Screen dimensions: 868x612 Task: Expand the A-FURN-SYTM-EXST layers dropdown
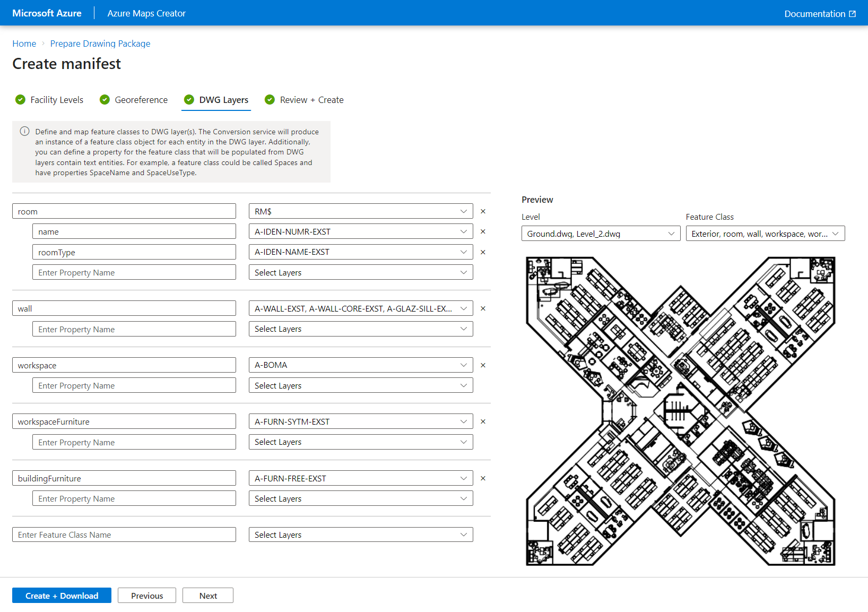click(360, 421)
